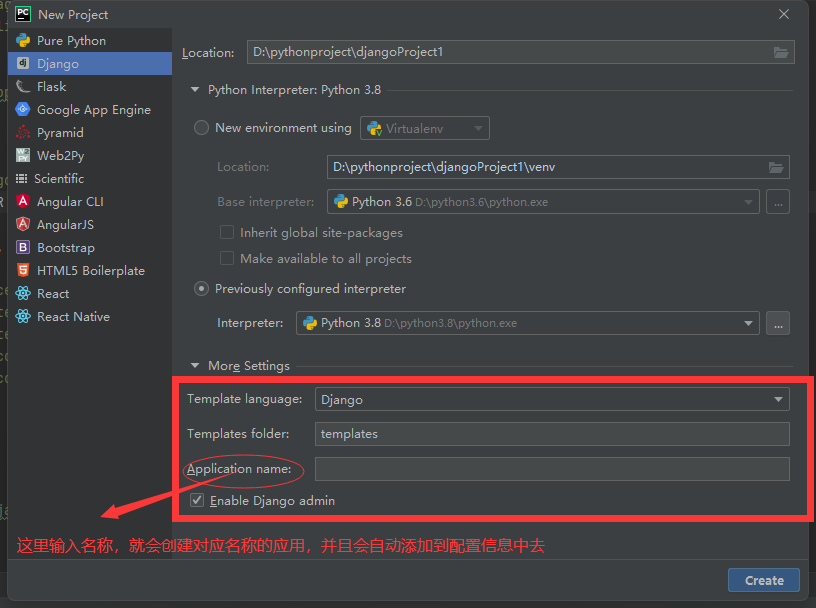This screenshot has height=608, width=816.
Task: Select Pure Python project type
Action: (90, 41)
